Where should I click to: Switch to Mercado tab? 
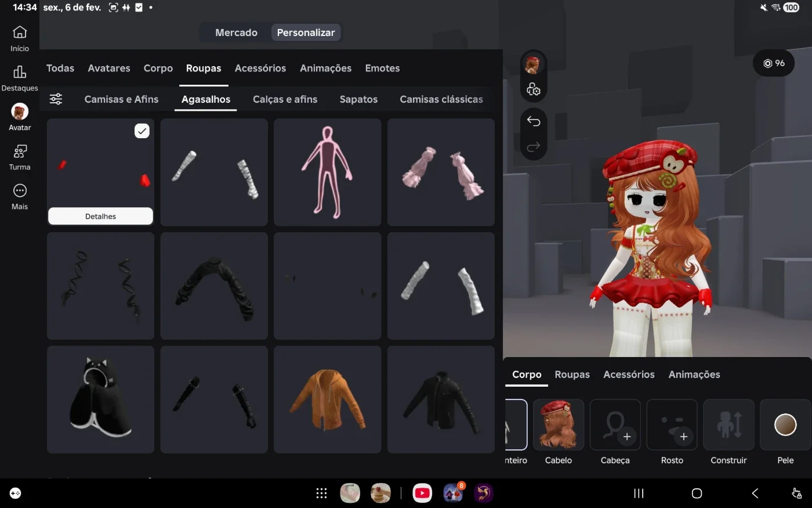(236, 33)
